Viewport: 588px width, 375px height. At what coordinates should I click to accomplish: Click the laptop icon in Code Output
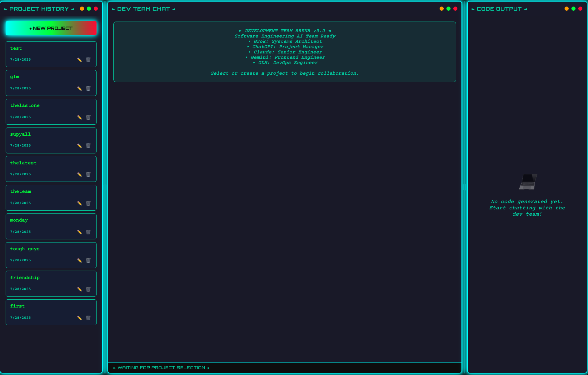[528, 182]
